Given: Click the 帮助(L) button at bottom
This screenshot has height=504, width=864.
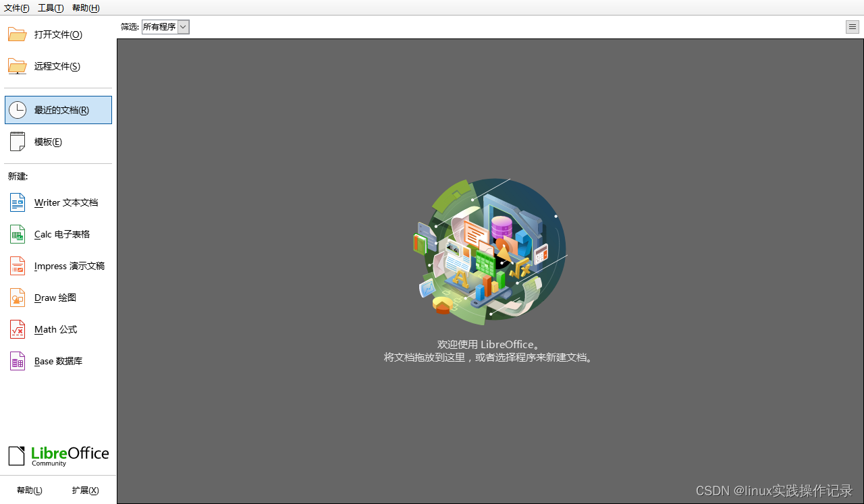Looking at the screenshot, I should tap(30, 491).
